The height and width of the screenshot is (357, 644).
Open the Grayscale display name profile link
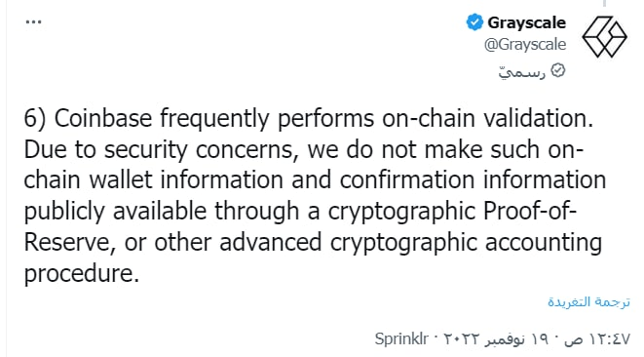pos(526,22)
